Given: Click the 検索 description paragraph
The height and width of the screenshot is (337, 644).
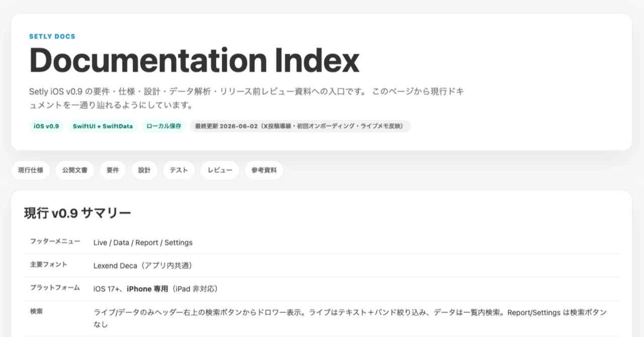Looking at the screenshot, I should pos(350,319).
